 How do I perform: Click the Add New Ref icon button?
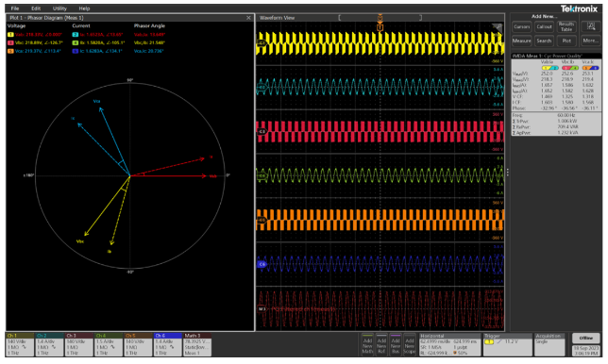pos(381,344)
